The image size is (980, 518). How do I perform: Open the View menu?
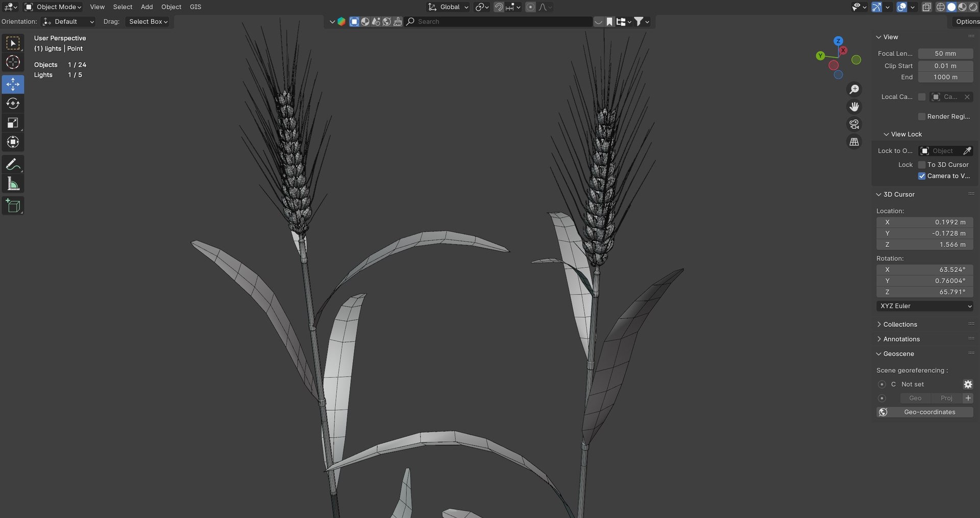pos(97,7)
